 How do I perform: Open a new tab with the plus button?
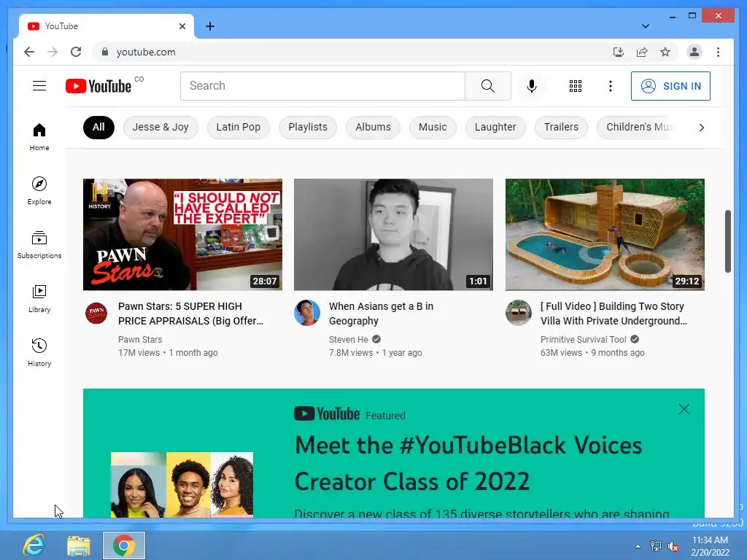click(x=210, y=26)
